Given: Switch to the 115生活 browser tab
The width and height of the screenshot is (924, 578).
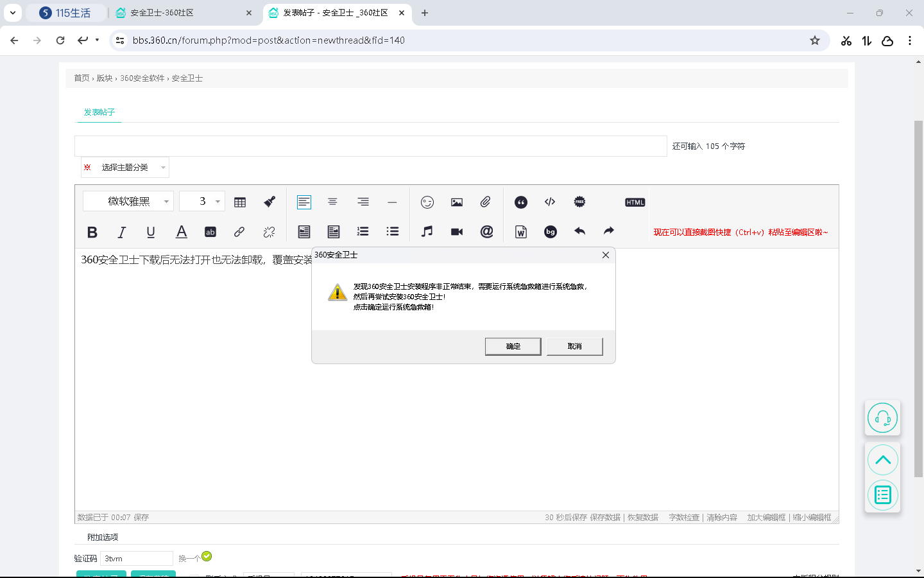Looking at the screenshot, I should point(65,13).
